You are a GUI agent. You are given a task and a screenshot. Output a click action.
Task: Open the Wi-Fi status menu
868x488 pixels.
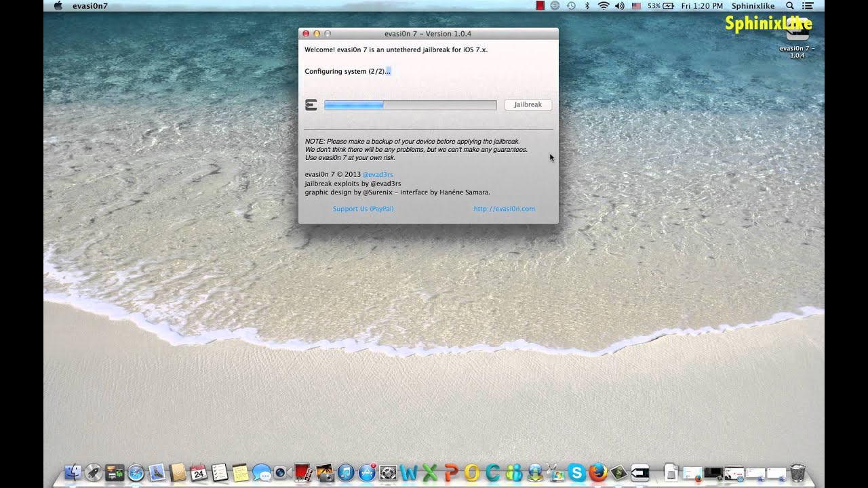[603, 5]
